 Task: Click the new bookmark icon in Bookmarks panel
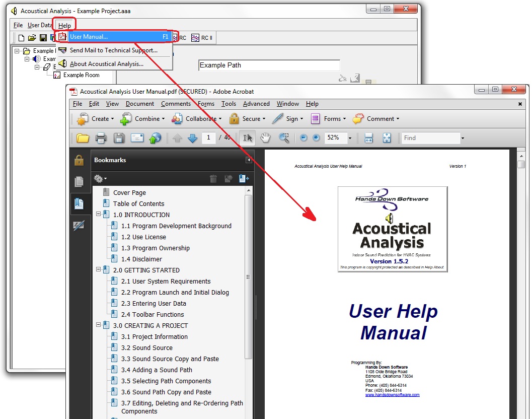pyautogui.click(x=229, y=179)
